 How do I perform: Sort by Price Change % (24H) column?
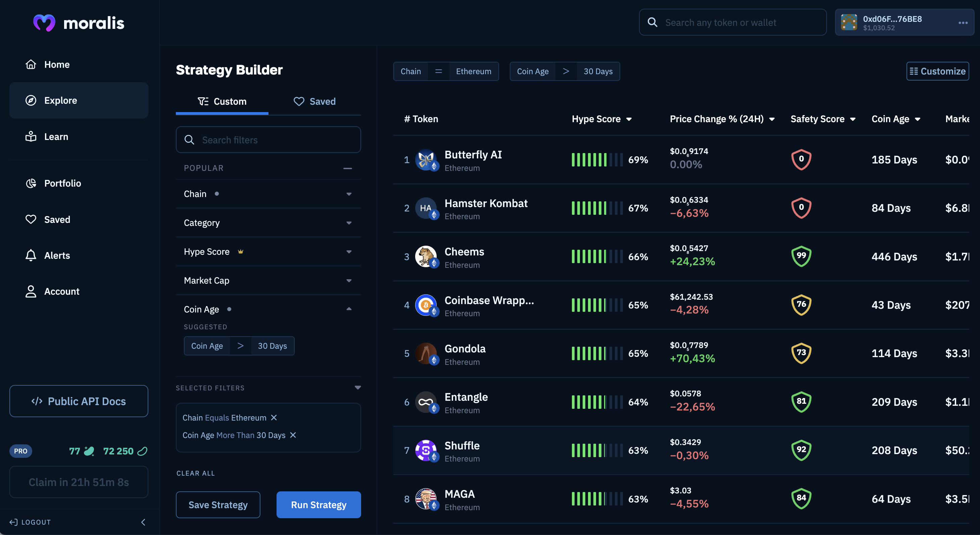tap(722, 119)
